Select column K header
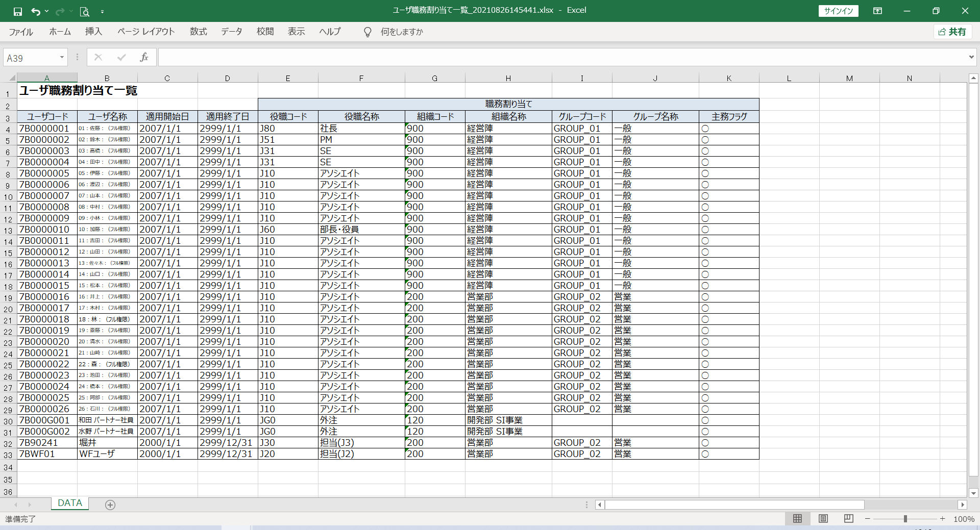The height and width of the screenshot is (530, 980). pos(729,78)
